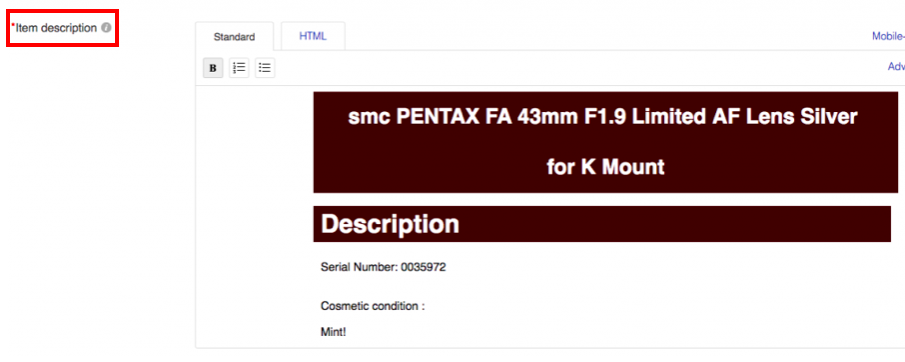905x362 pixels.
Task: Open the Adv link below Mobile
Action: pyautogui.click(x=896, y=66)
